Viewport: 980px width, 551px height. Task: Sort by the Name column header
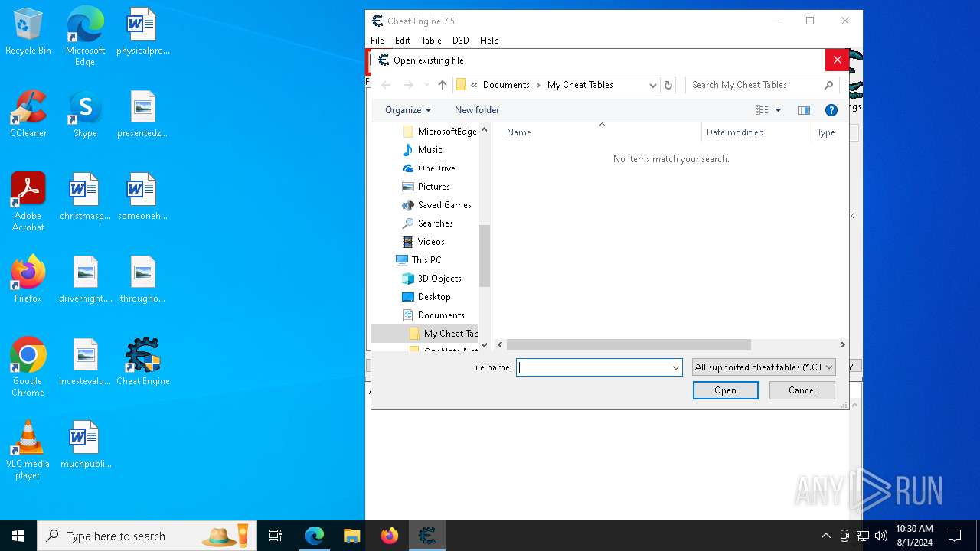[596, 132]
